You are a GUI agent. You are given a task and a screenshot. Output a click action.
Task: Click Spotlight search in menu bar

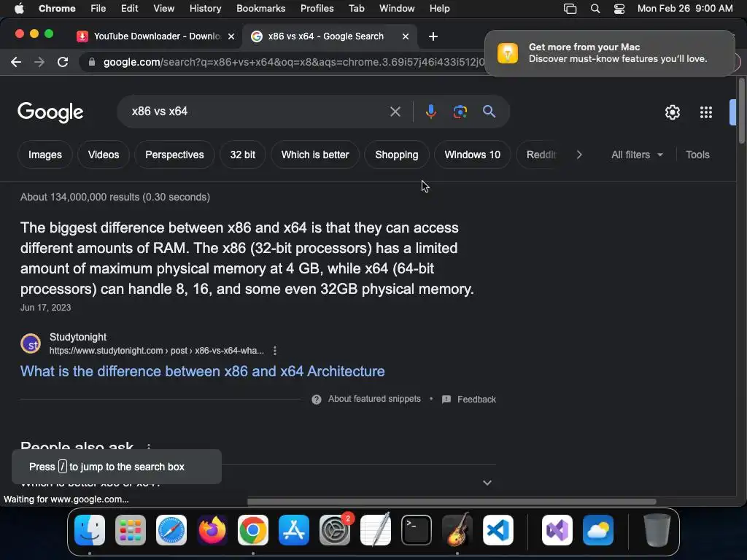point(595,9)
